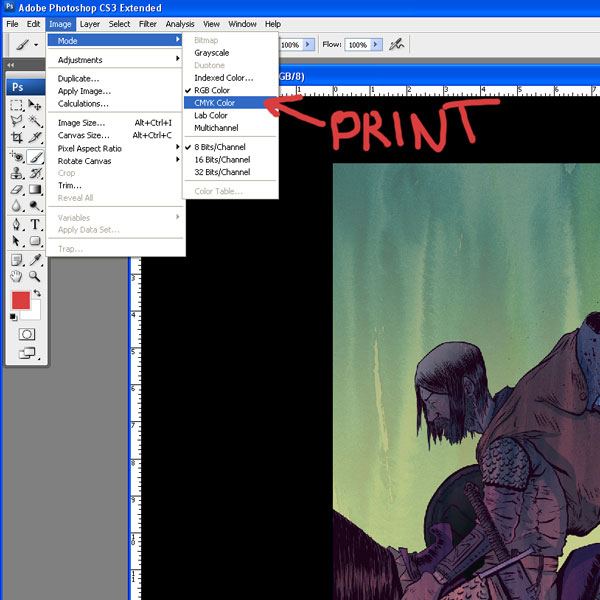600x600 pixels.
Task: Select the Pen tool
Action: coord(16,224)
